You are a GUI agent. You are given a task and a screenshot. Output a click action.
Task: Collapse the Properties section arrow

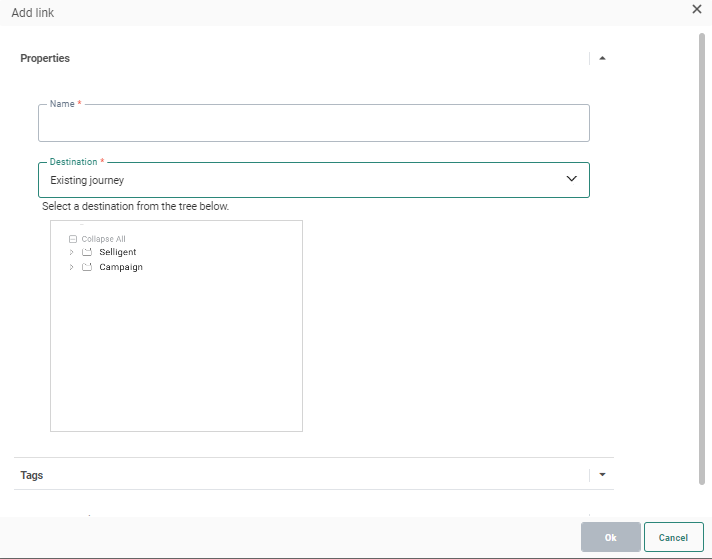(x=602, y=58)
